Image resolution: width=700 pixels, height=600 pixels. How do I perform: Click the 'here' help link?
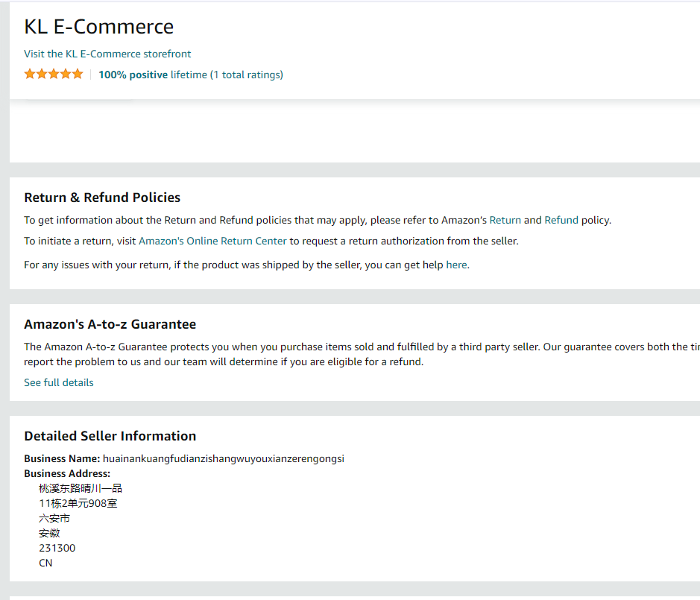tap(455, 265)
